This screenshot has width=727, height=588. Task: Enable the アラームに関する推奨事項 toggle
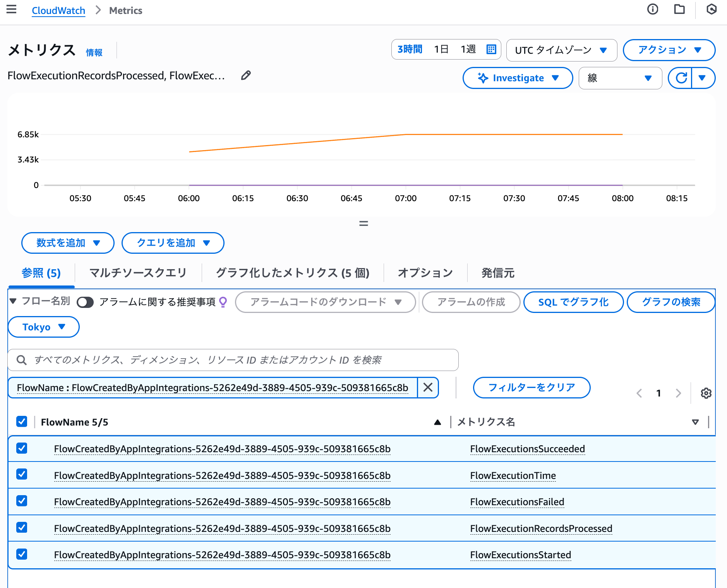[85, 302]
